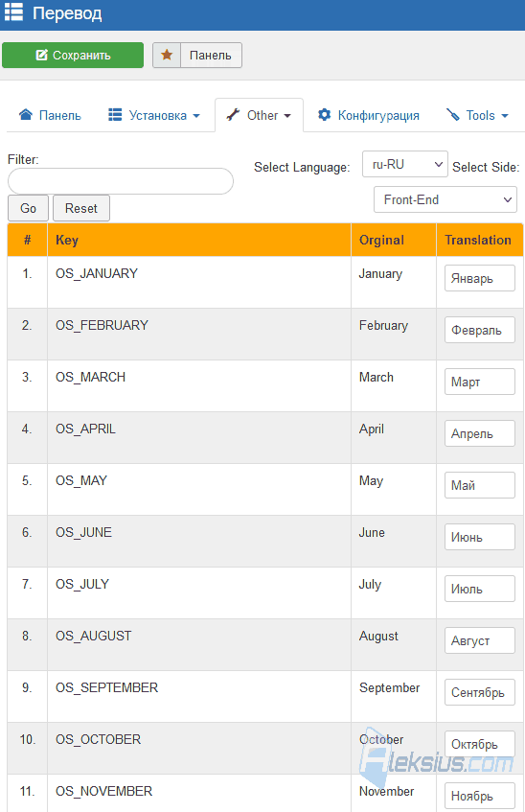The height and width of the screenshot is (812, 525).
Task: Edit the Октябрь translation field
Action: pyautogui.click(x=480, y=744)
